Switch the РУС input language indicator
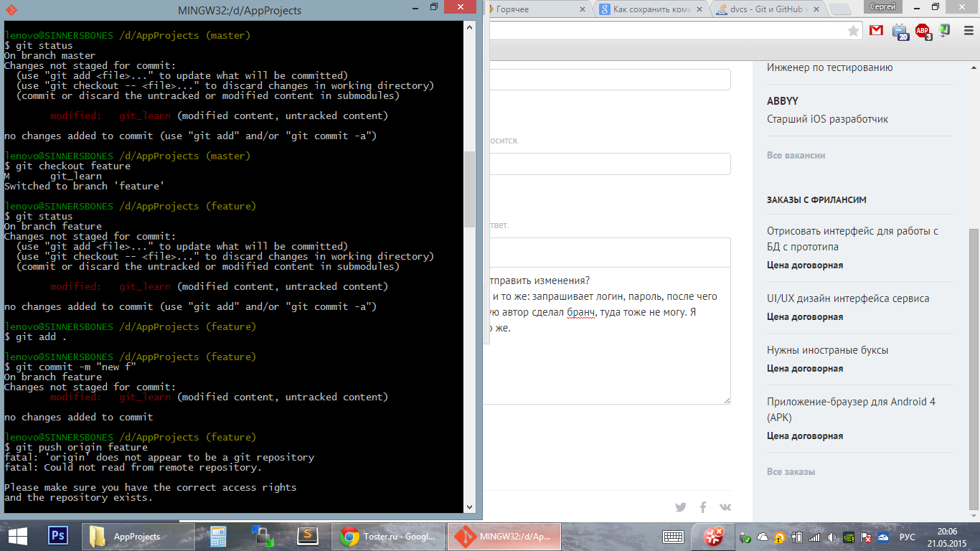Viewport: 980px width, 551px height. 908,537
